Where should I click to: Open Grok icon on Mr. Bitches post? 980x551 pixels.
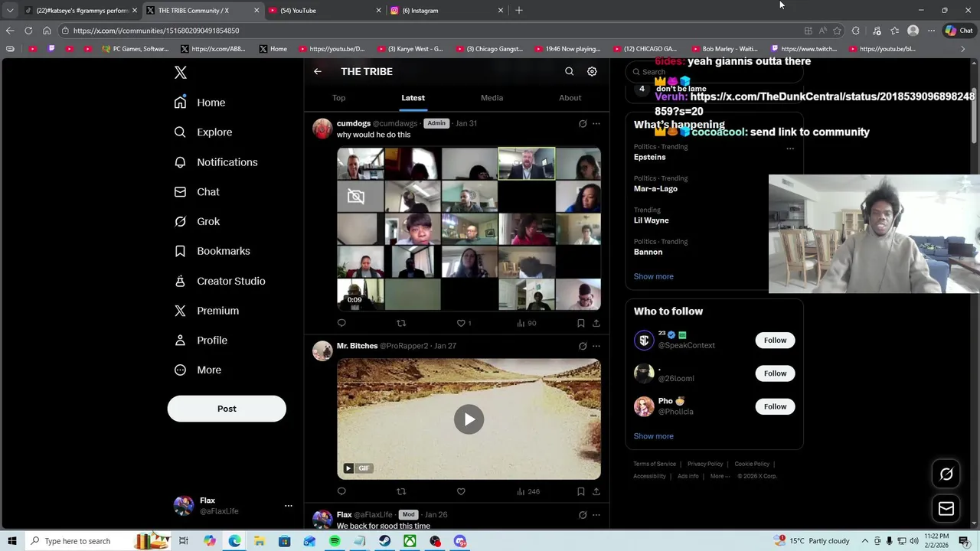tap(583, 346)
